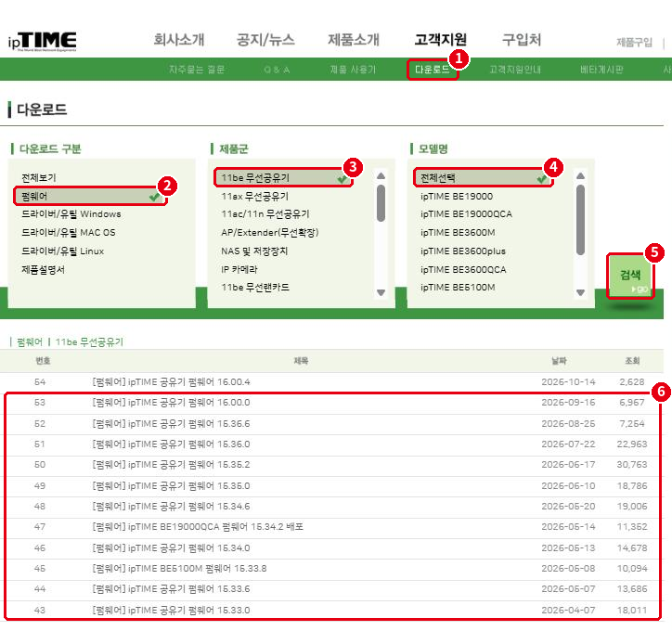Screen dimensions: 672x631
Task: Open firmware 16.00.0 post
Action: [171, 403]
